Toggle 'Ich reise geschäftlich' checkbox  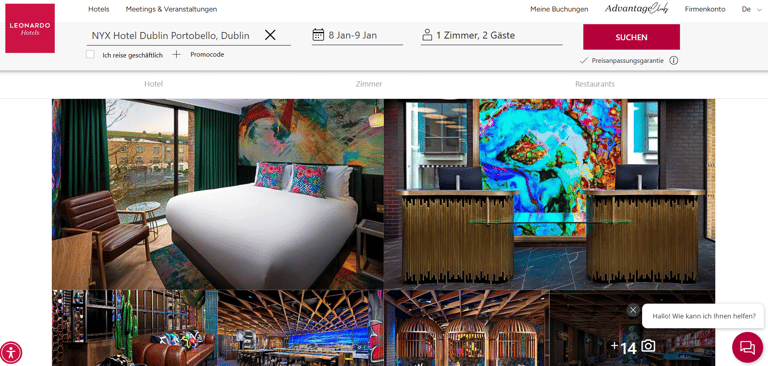click(90, 54)
